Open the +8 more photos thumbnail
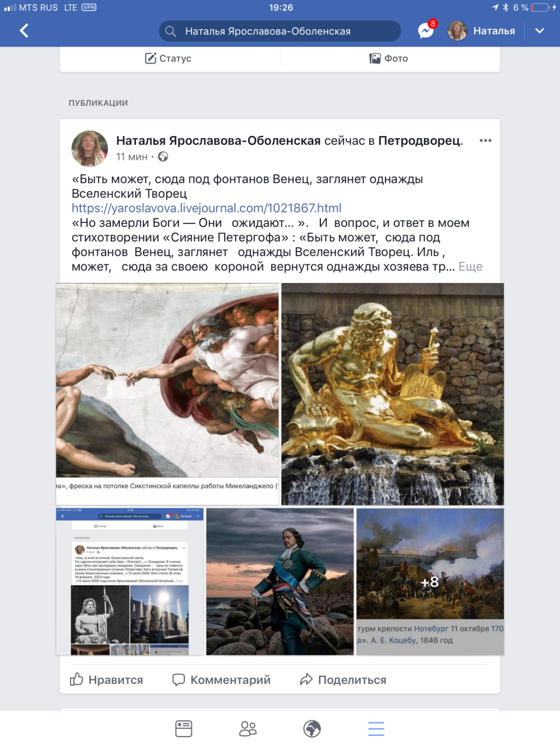 click(430, 581)
